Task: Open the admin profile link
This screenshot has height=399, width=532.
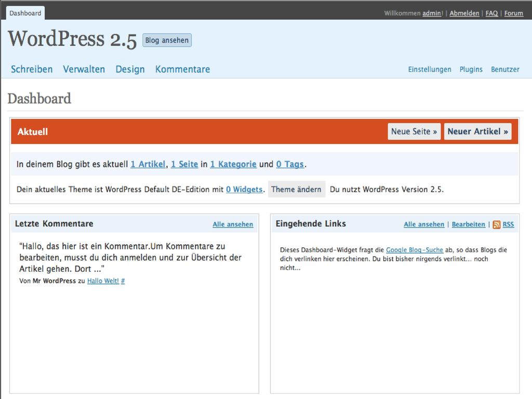Action: pyautogui.click(x=433, y=13)
